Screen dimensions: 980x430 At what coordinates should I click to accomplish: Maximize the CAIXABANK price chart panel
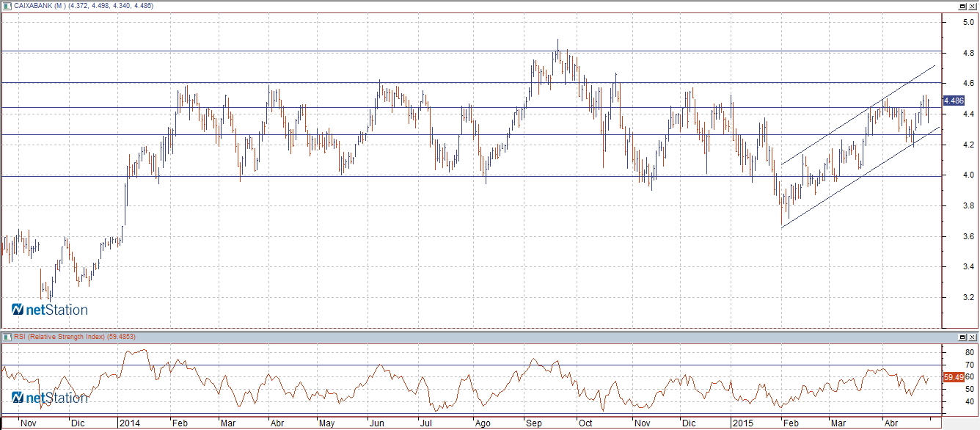click(962, 6)
